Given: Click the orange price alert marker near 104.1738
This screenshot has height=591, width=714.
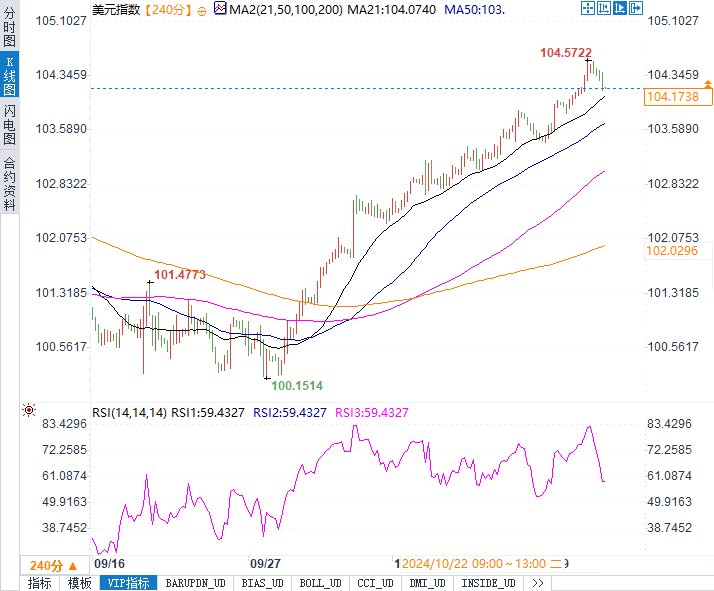Looking at the screenshot, I should tap(708, 84).
